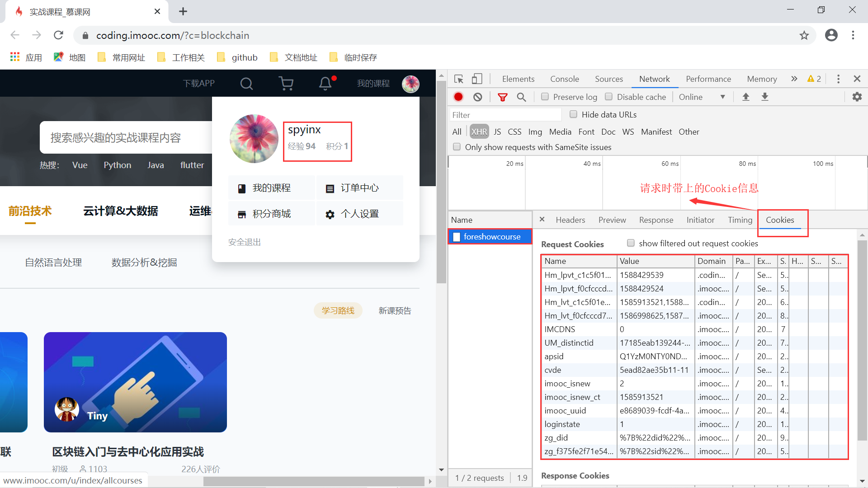Click the page vertical scrollbar thumb
Screen dimensions: 868x488
point(441,182)
